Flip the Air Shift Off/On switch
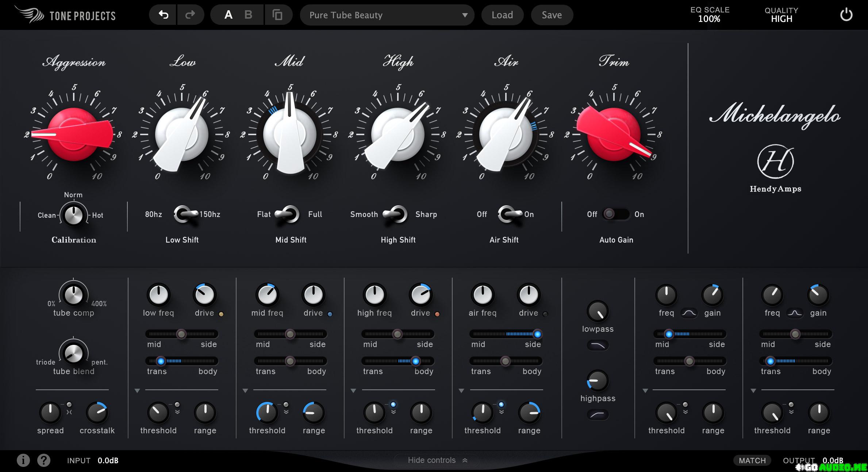868x472 pixels. pos(510,214)
